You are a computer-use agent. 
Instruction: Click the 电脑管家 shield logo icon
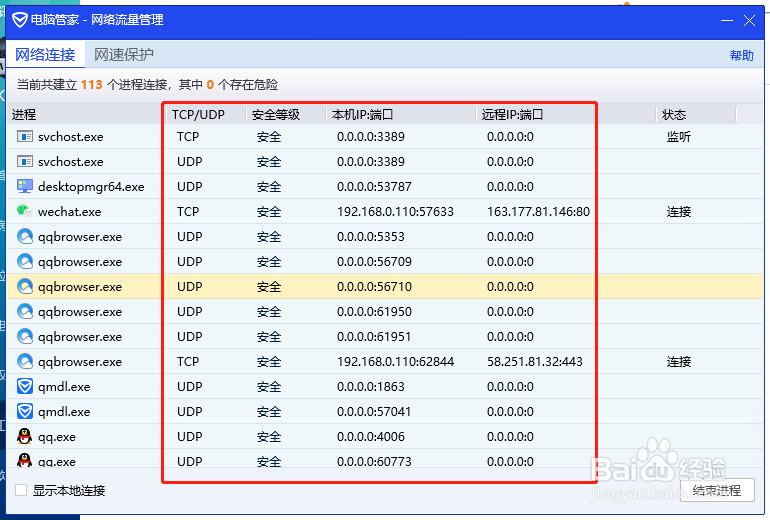(20, 20)
